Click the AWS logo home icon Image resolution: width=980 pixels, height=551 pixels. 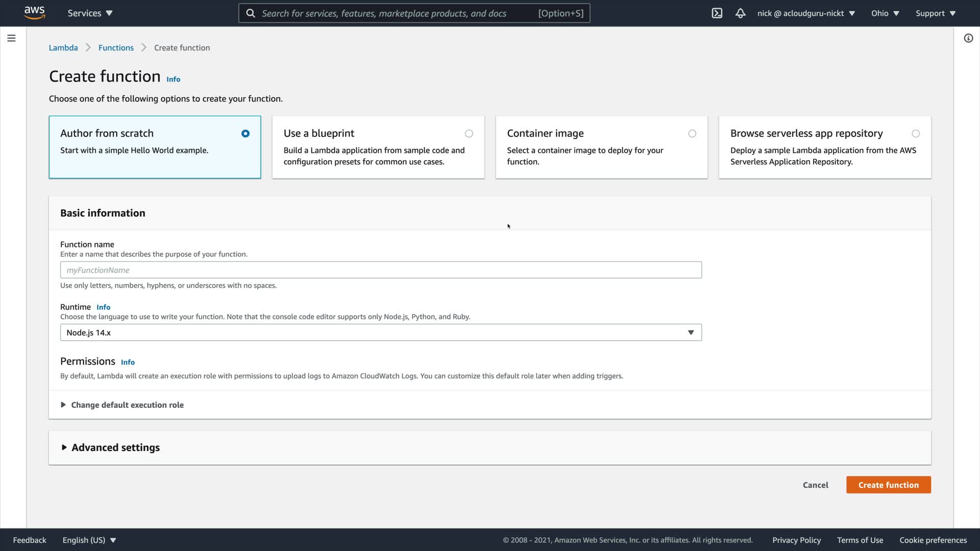click(34, 13)
